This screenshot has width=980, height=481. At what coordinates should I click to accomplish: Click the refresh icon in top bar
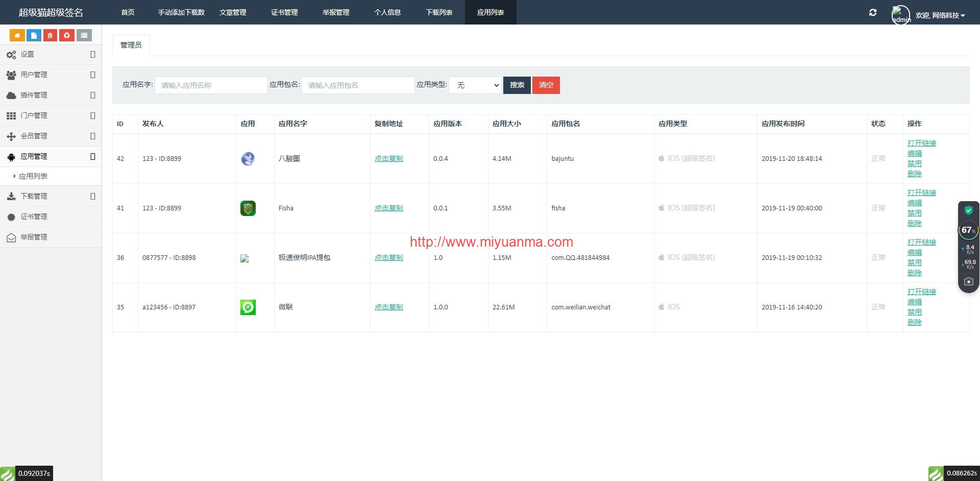tap(873, 12)
